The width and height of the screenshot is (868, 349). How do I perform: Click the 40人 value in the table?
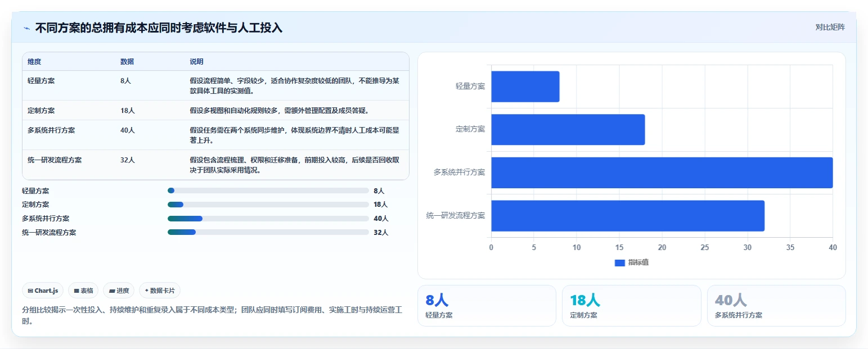128,130
